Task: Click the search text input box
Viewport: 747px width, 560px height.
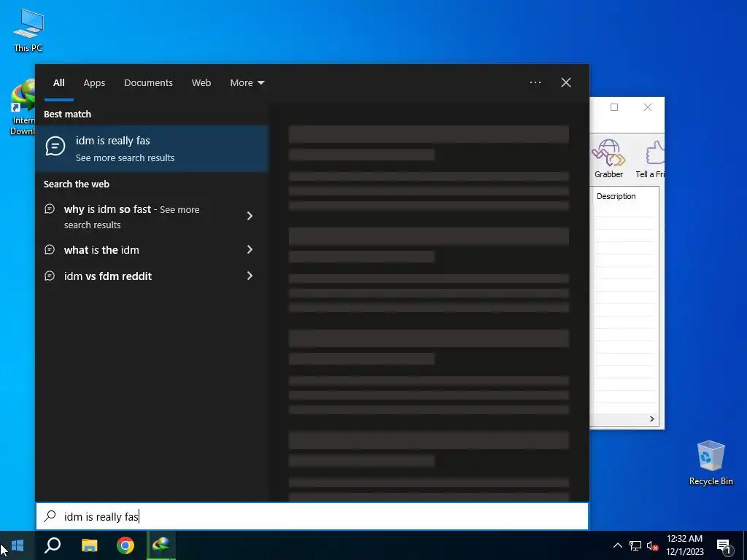Action: (312, 516)
